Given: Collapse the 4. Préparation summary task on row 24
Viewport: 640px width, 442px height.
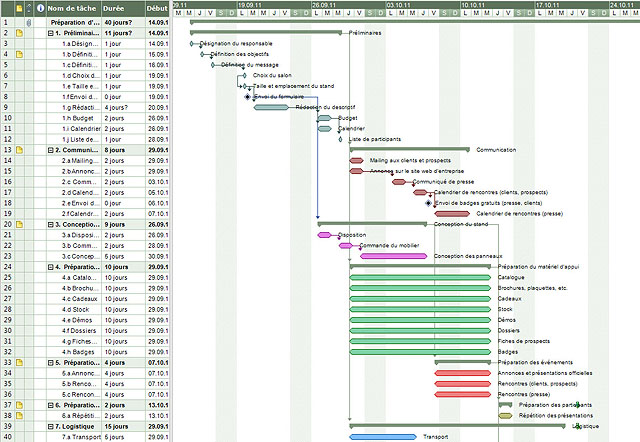Looking at the screenshot, I should 51,267.
